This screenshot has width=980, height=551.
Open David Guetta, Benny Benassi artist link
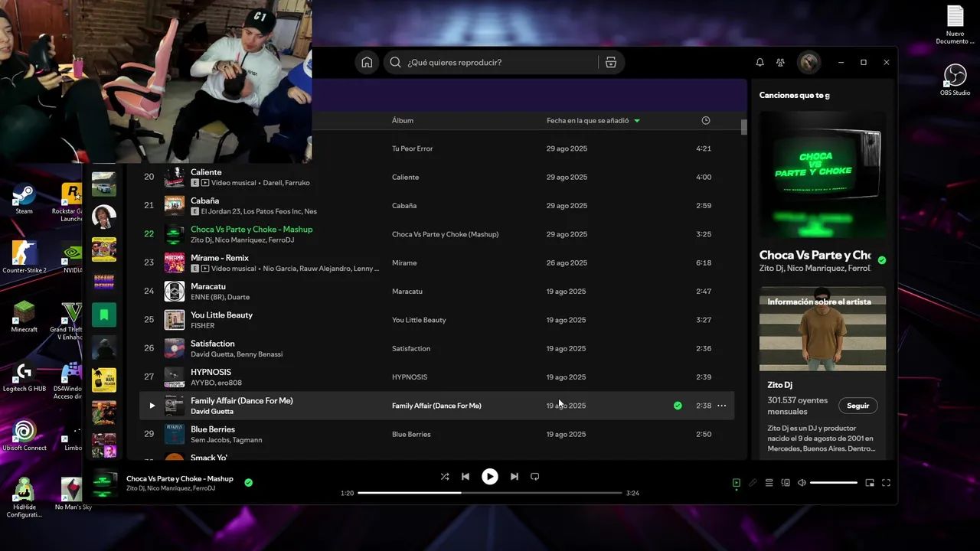click(x=237, y=354)
